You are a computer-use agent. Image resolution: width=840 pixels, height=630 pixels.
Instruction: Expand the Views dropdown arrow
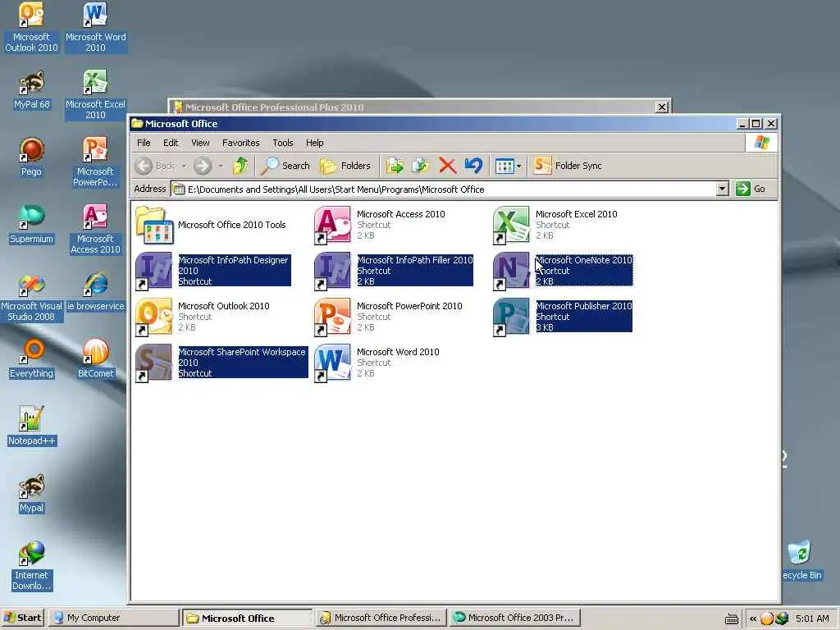click(518, 166)
